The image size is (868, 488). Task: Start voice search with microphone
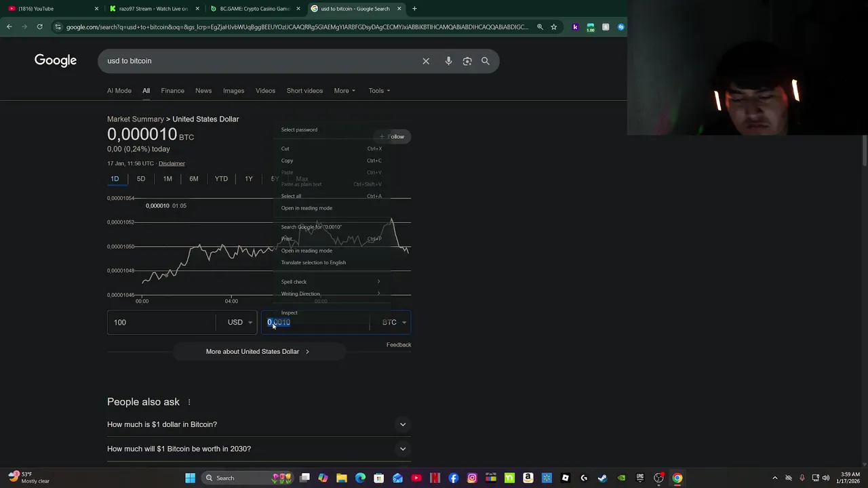(x=448, y=61)
